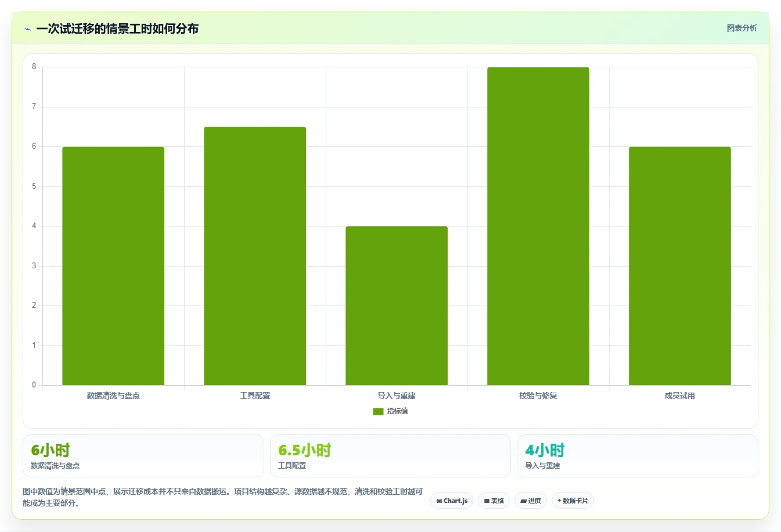Click the 表格 tag chip

click(x=494, y=501)
